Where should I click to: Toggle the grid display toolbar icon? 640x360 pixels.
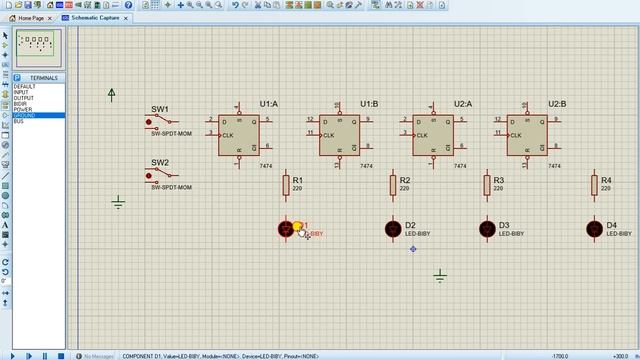coord(155,5)
